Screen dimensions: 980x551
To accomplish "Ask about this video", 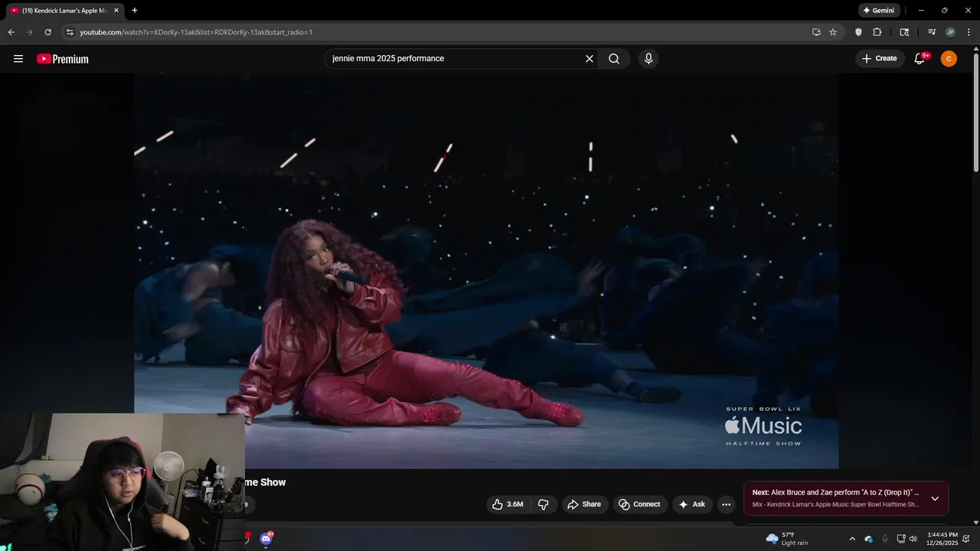I will click(x=692, y=504).
